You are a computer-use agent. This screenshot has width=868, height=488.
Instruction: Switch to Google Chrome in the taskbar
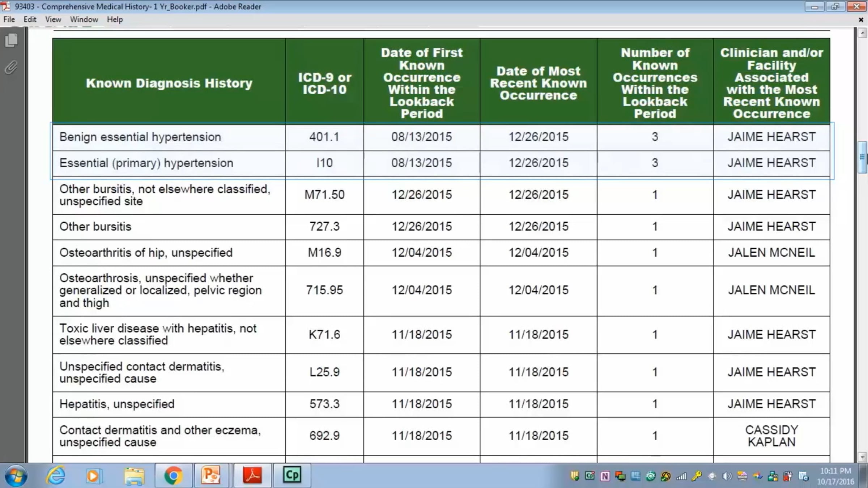pos(174,475)
